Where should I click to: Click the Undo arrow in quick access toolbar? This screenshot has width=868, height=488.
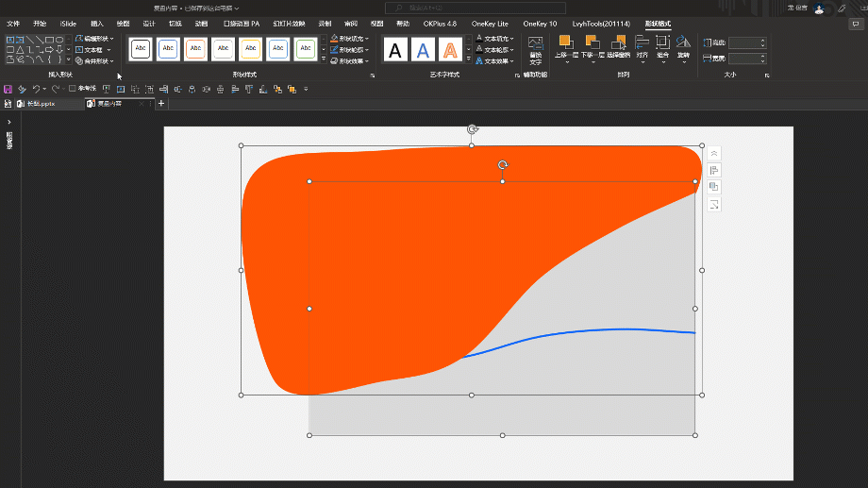(36, 89)
